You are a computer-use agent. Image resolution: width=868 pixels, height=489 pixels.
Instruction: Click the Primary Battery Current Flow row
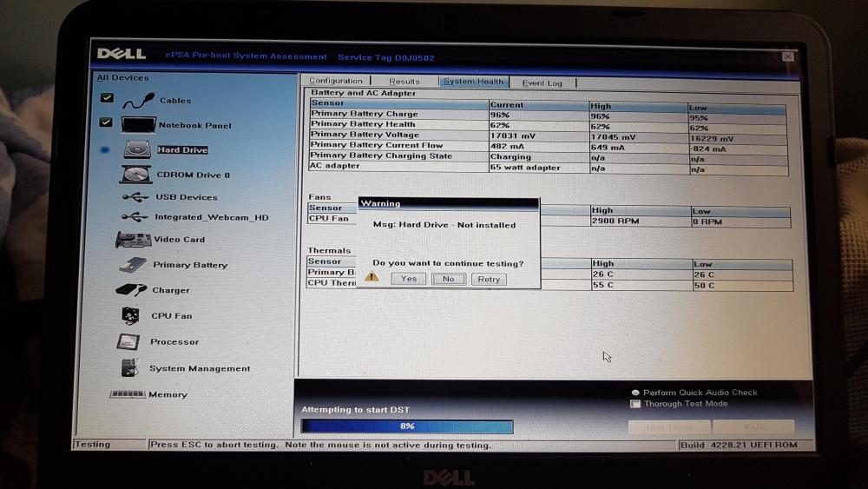coord(548,146)
